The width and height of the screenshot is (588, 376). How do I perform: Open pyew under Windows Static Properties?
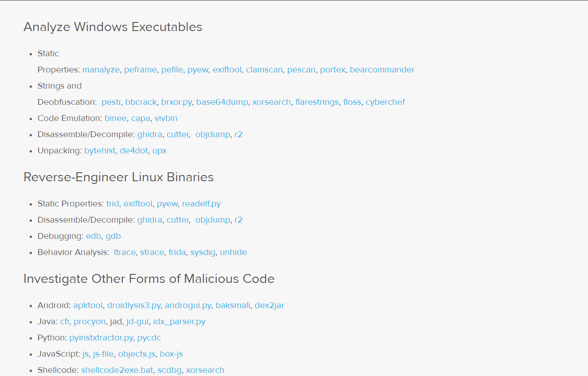tap(198, 70)
